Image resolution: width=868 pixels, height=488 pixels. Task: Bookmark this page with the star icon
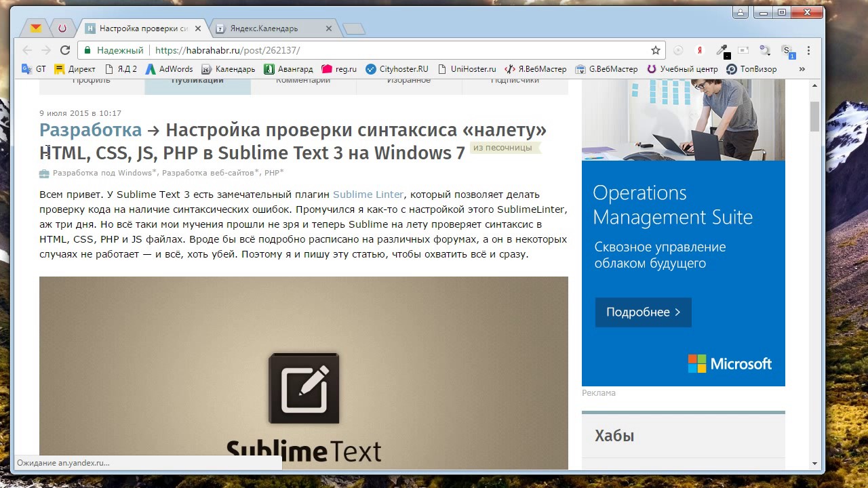[x=656, y=50]
